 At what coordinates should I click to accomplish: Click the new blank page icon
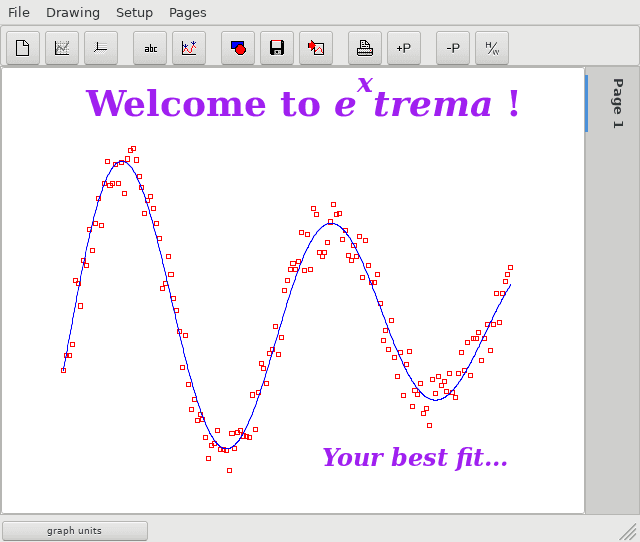pyautogui.click(x=23, y=48)
